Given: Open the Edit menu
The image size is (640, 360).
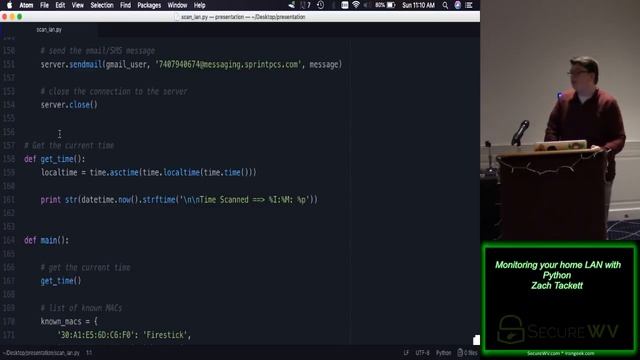Looking at the screenshot, I should coord(60,5).
